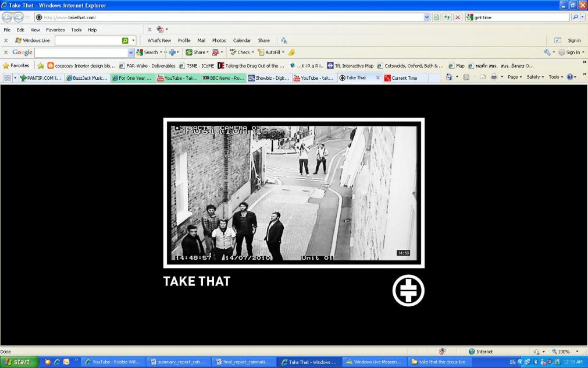Image resolution: width=588 pixels, height=368 pixels.
Task: Click the Home icon in the command bar
Action: [449, 77]
